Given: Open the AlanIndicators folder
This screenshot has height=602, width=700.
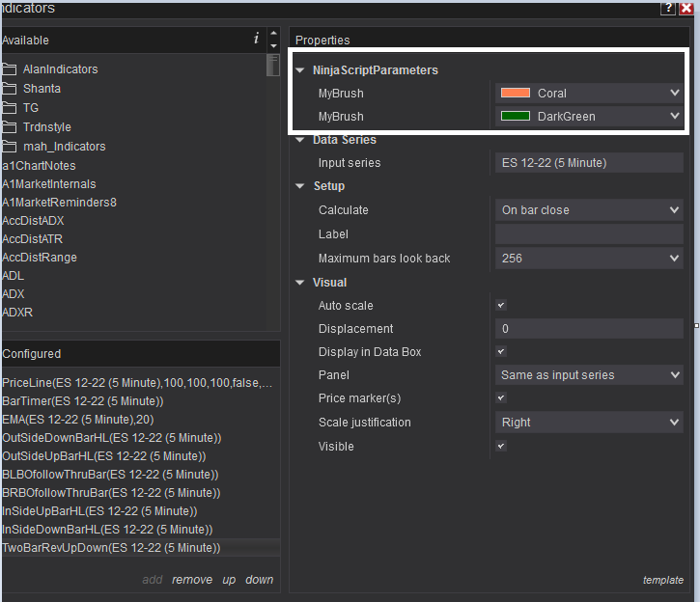Looking at the screenshot, I should (x=60, y=69).
